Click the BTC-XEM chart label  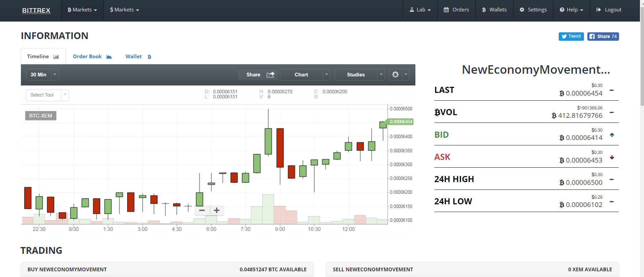pos(41,116)
